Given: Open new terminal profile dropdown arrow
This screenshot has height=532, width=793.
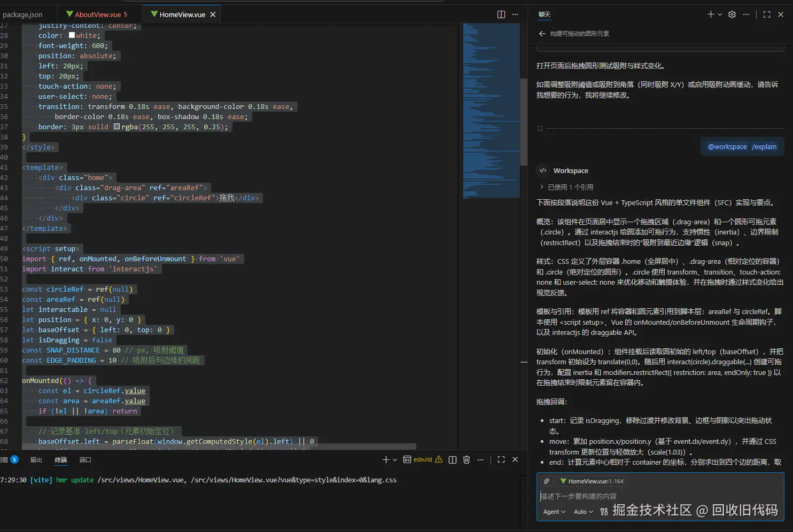Looking at the screenshot, I should pos(395,459).
